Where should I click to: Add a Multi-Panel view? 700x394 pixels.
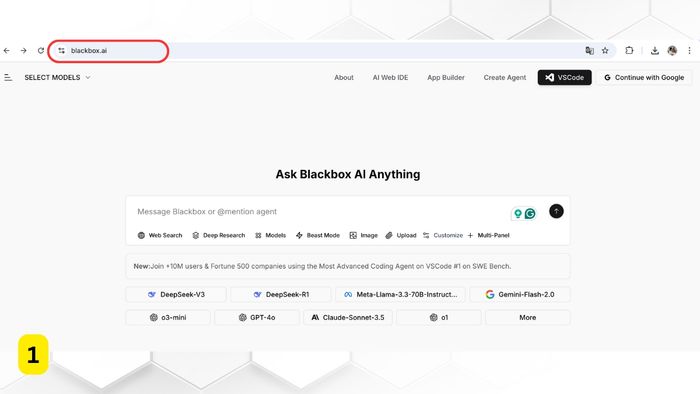(488, 235)
